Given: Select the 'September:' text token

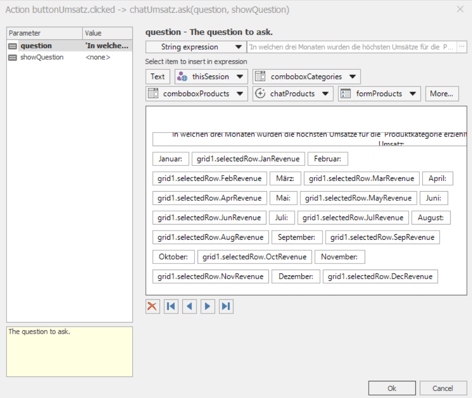Looking at the screenshot, I should tap(297, 238).
